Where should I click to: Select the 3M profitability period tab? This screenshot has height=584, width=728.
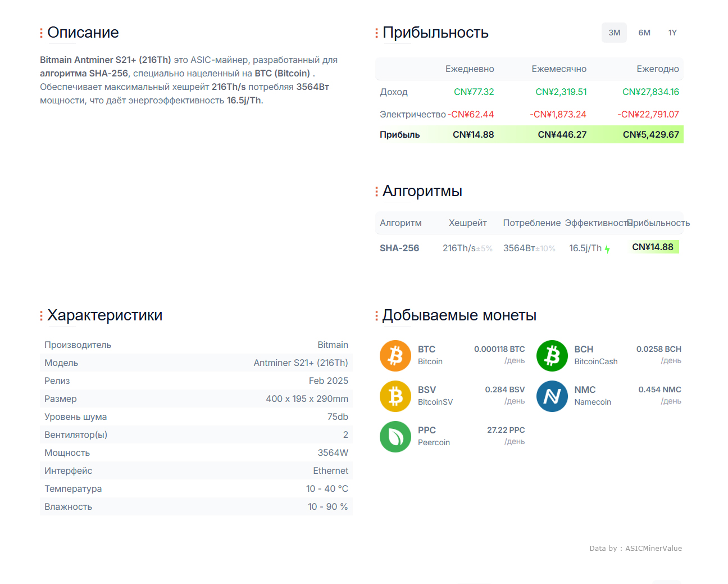click(x=615, y=33)
